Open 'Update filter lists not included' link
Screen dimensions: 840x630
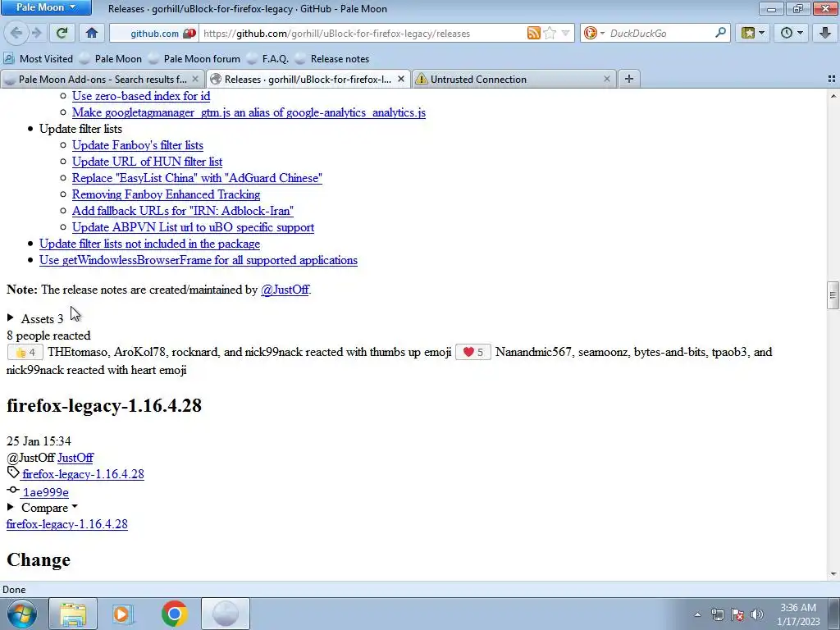point(149,244)
